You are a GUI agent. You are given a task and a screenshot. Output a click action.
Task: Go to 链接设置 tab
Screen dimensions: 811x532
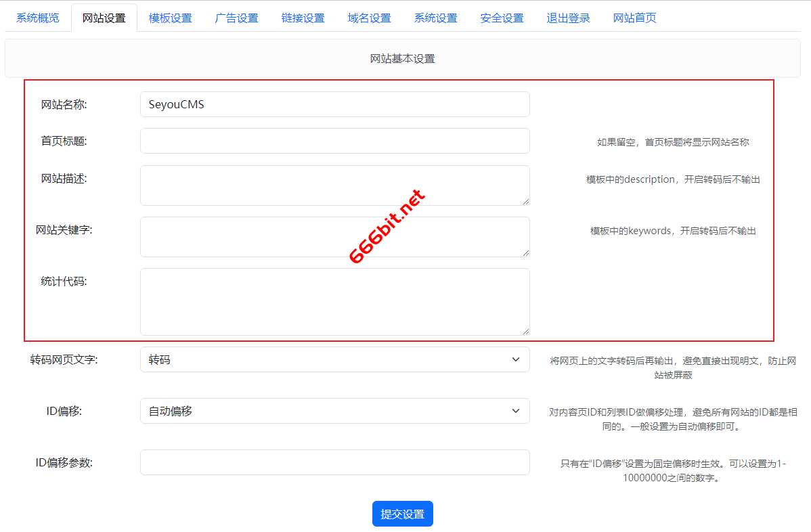[303, 18]
